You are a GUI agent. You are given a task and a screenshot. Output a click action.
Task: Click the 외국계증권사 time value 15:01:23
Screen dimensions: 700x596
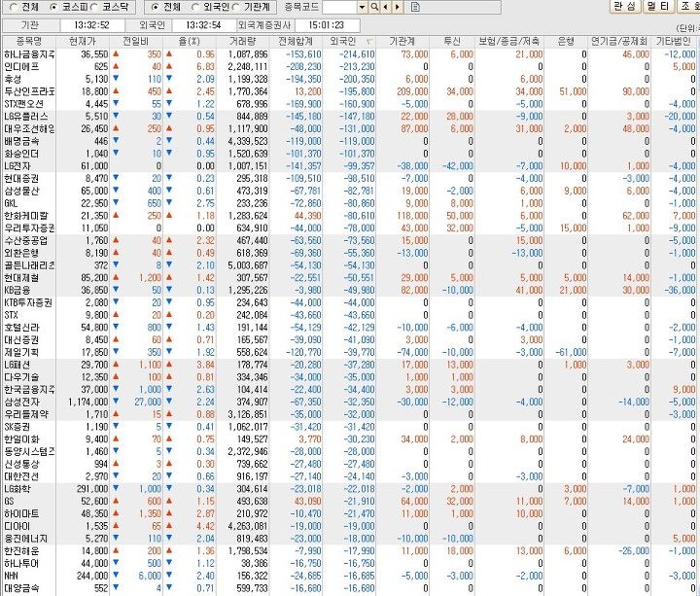pyautogui.click(x=327, y=25)
